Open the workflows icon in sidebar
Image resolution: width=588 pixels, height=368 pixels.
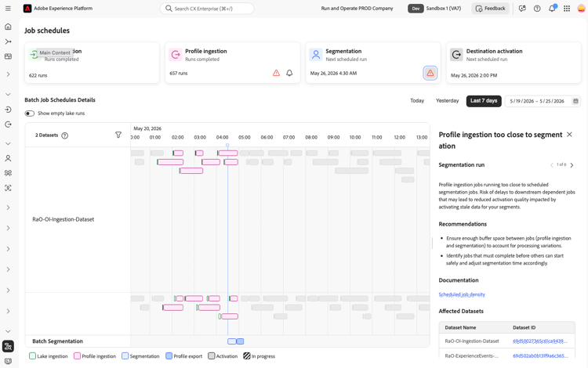pyautogui.click(x=8, y=41)
